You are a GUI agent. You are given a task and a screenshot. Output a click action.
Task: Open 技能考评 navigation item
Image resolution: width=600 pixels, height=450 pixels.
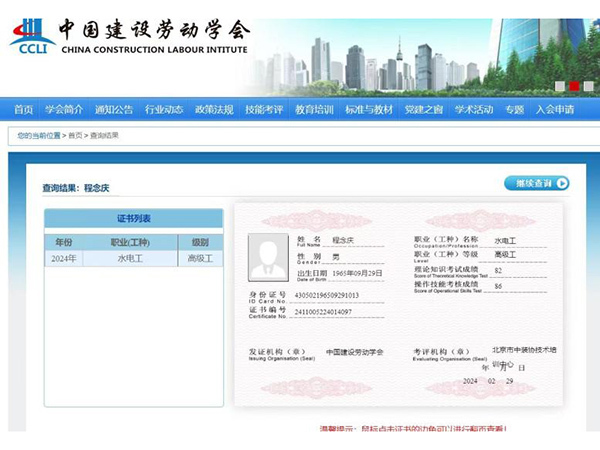(x=264, y=109)
